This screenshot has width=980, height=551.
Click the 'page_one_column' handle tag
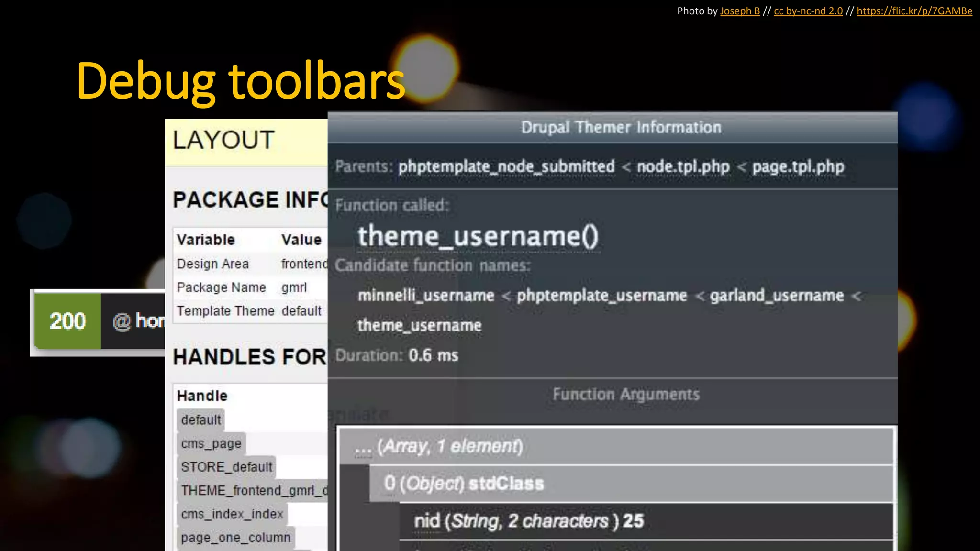coord(235,538)
